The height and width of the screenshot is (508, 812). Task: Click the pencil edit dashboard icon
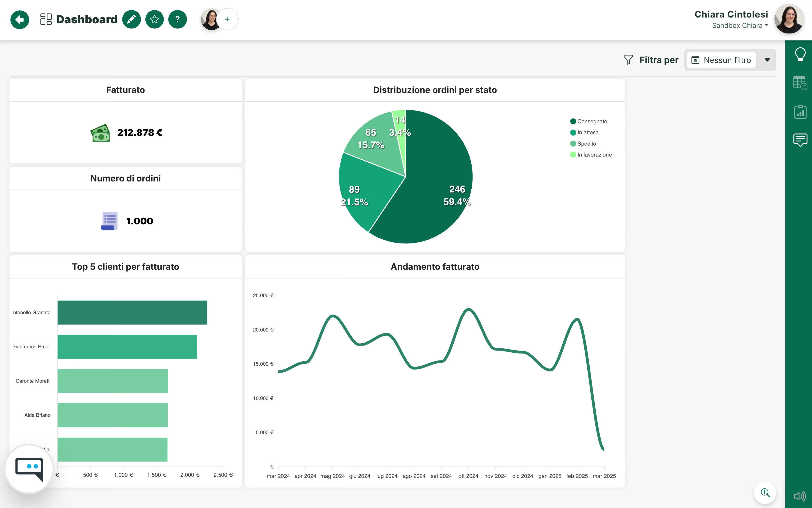[x=131, y=20]
